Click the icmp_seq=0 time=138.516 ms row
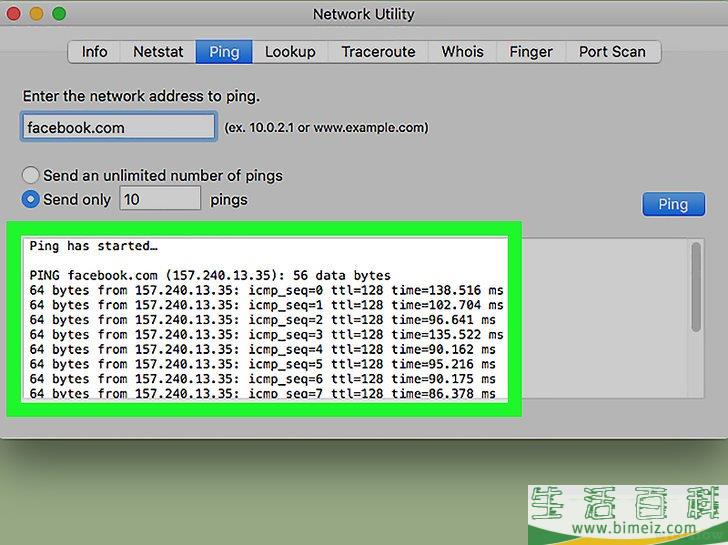The height and width of the screenshot is (545, 728). [266, 291]
